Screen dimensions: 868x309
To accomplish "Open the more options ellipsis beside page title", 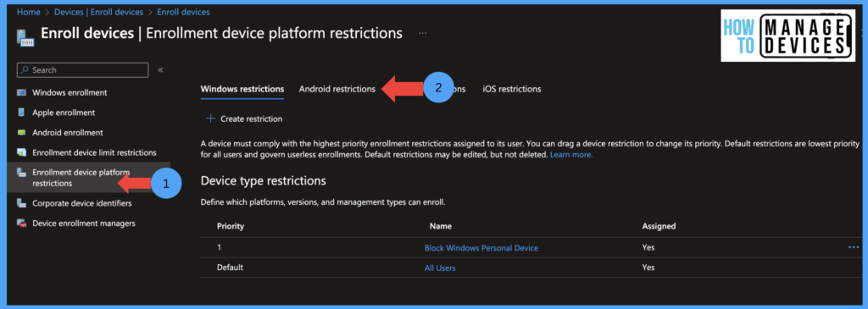I will point(423,33).
